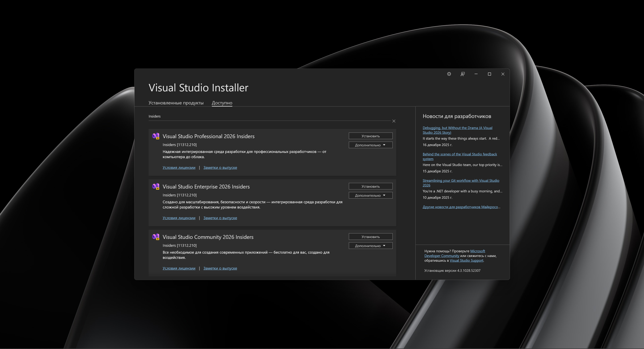Screen dimensions: 644x349
Task: Click the Visual Studio Community 2026 Insiders logo
Action: (x=156, y=237)
